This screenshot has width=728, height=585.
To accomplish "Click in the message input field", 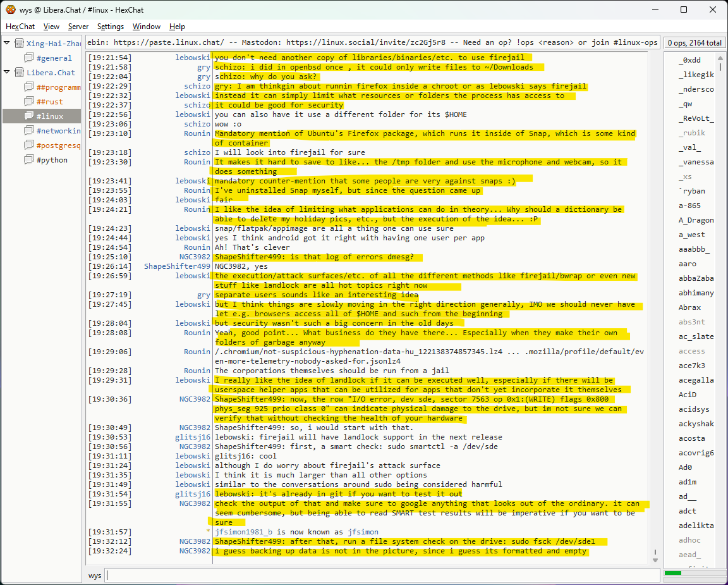I will pyautogui.click(x=379, y=576).
